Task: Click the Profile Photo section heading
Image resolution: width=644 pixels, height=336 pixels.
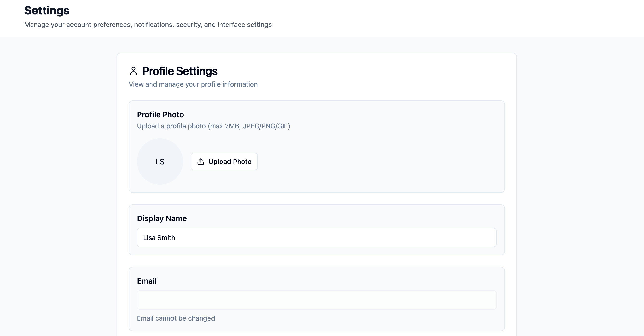Action: 160,114
